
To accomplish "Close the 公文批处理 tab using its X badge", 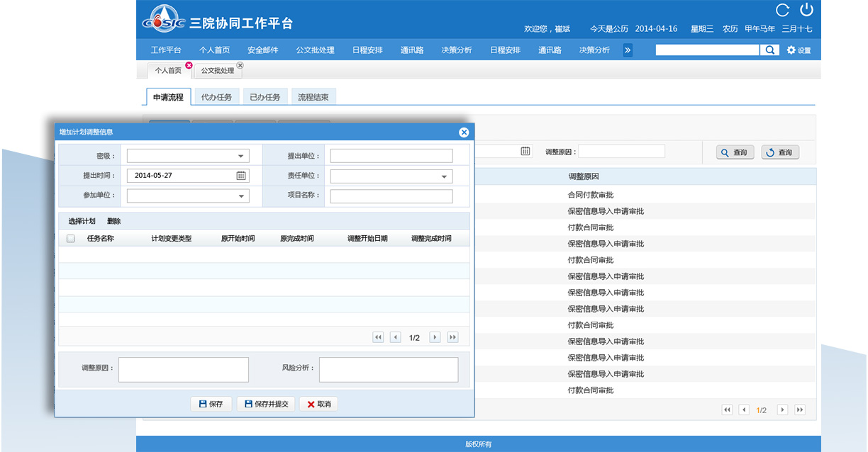I will click(x=240, y=64).
